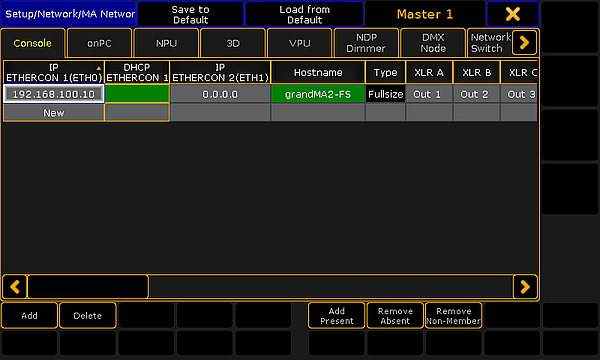Open the DMX Node tab
600x360 pixels.
coord(433,43)
